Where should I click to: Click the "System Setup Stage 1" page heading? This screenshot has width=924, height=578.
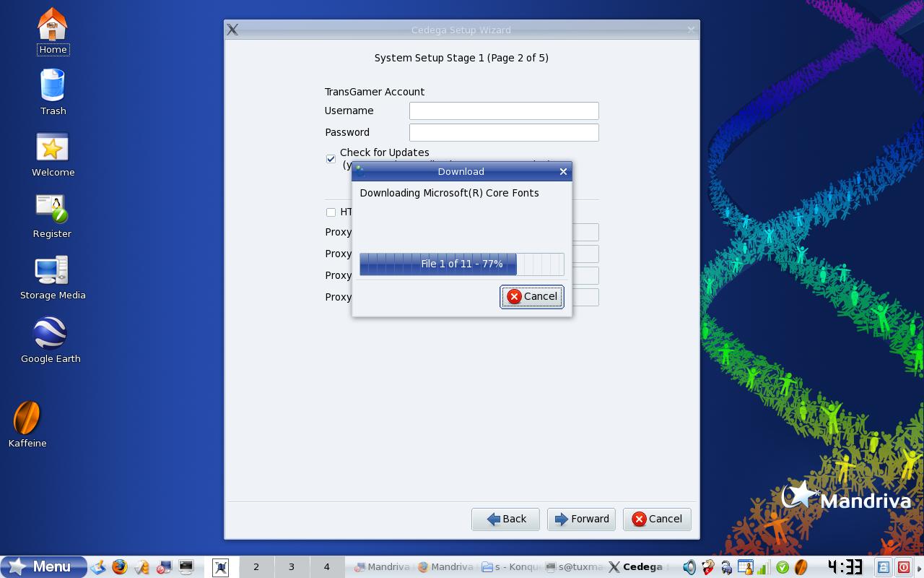click(x=461, y=58)
